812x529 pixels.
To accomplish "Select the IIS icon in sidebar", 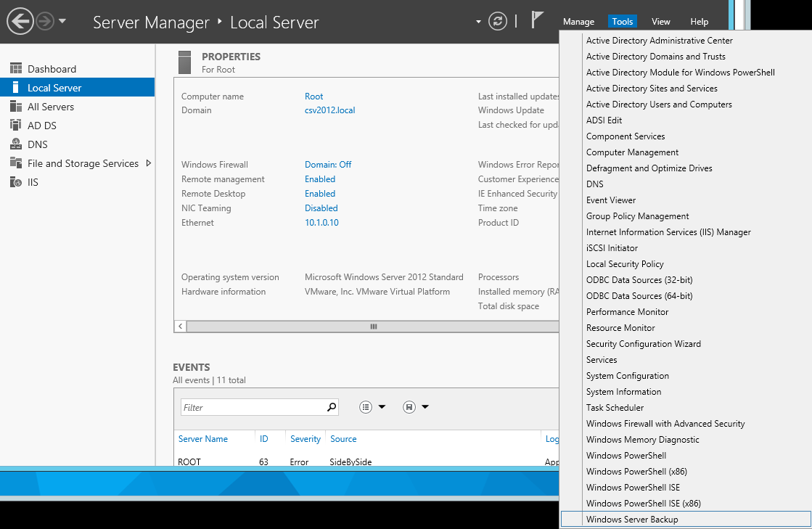I will (x=16, y=182).
